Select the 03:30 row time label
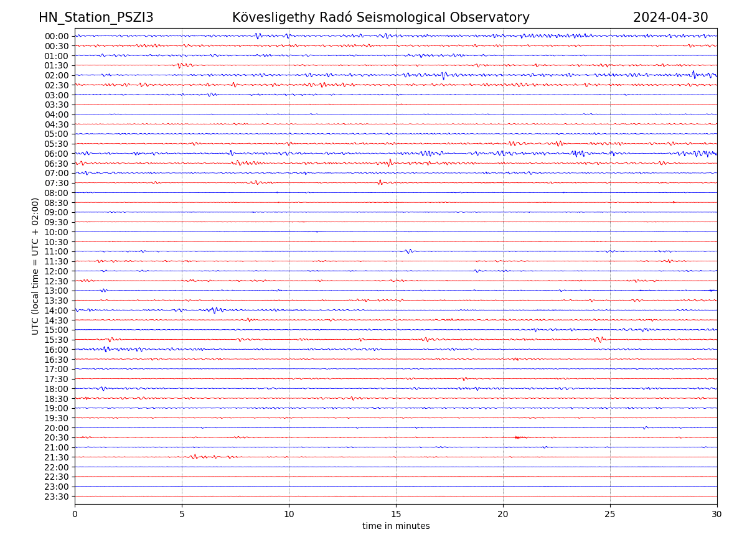Screen dimensions: 747x560 tap(57, 105)
